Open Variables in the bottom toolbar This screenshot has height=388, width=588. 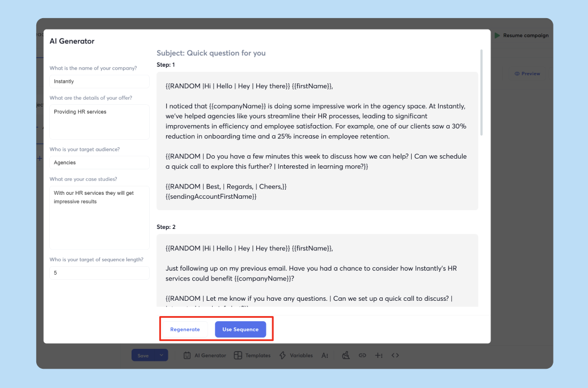(296, 355)
